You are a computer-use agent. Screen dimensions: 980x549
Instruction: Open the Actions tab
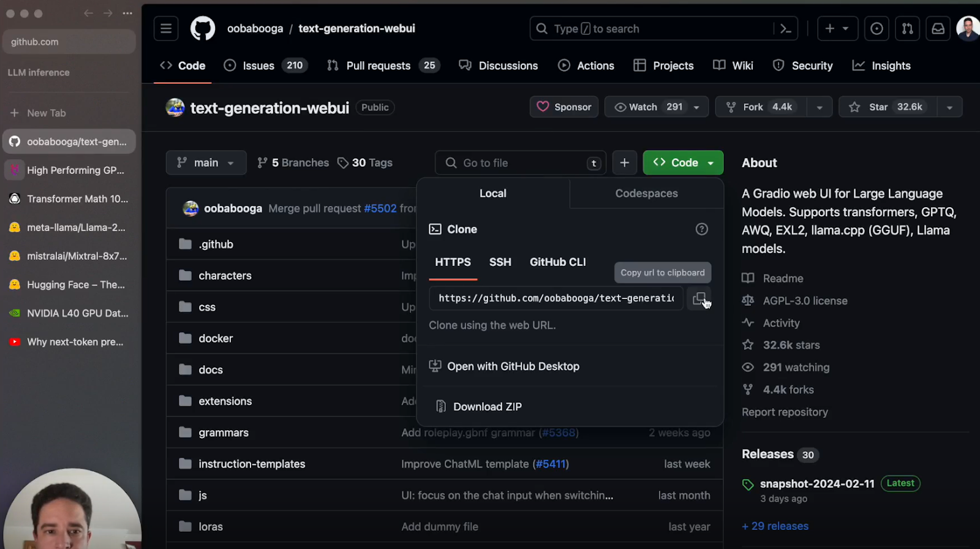click(586, 66)
